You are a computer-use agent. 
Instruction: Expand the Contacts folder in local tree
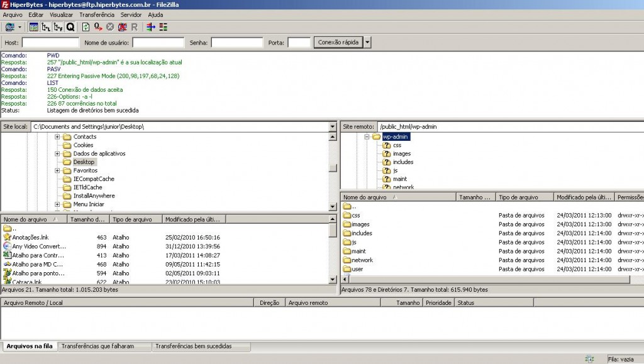tap(57, 136)
